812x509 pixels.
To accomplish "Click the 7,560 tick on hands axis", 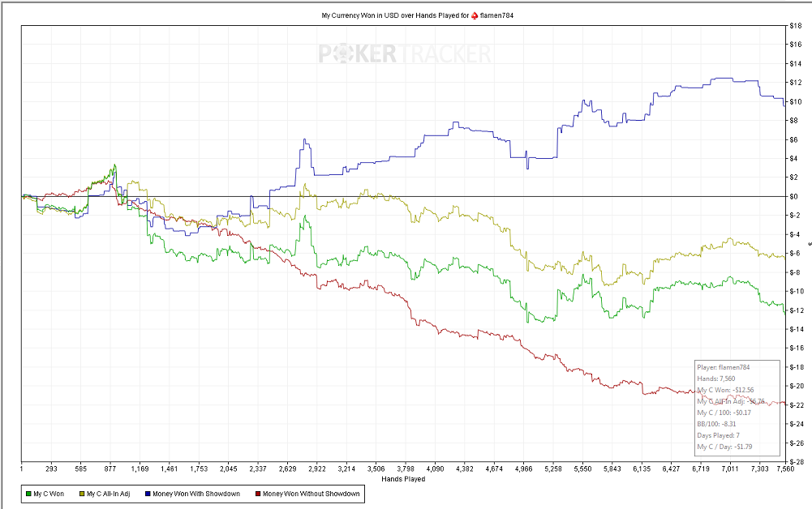I will [x=785, y=469].
